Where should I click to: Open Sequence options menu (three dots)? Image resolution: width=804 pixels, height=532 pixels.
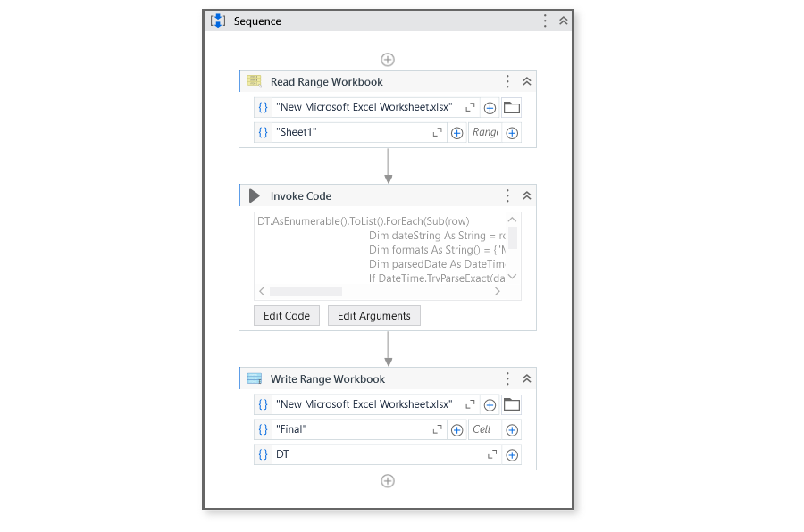(545, 21)
